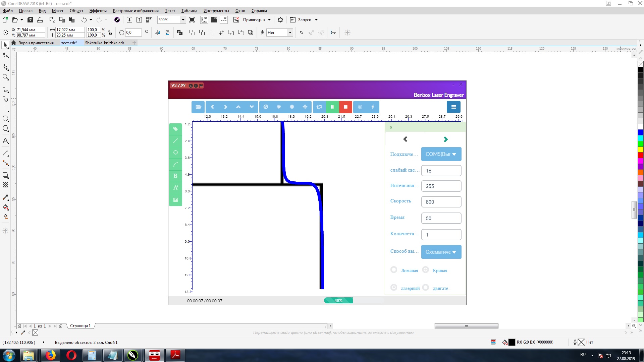The height and width of the screenshot is (362, 644).
Task: Click the red swatch in color palette
Action: click(640, 155)
